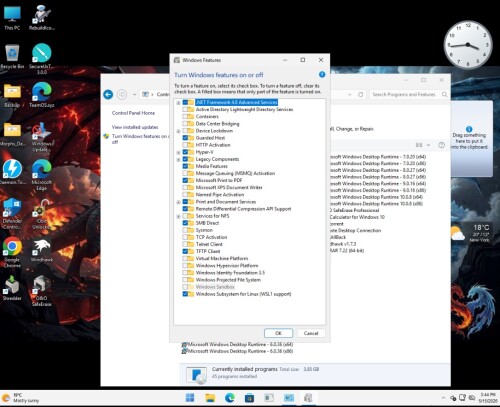500x407 pixels.
Task: Select the Virtual Machine Platform item
Action: (x=222, y=258)
